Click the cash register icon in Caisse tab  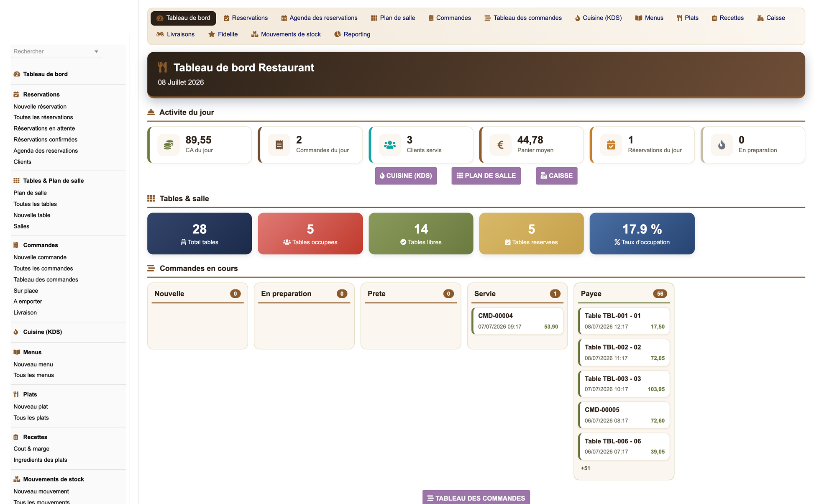pyautogui.click(x=760, y=18)
